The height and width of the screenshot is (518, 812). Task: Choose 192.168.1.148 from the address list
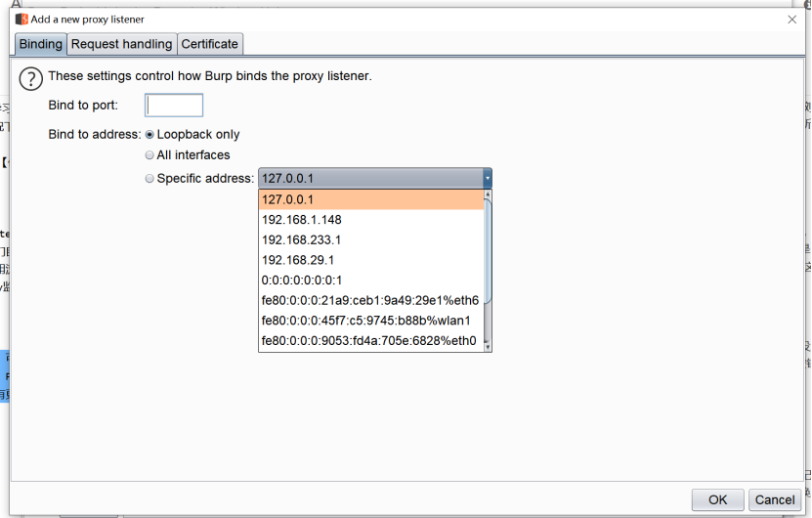coord(371,220)
